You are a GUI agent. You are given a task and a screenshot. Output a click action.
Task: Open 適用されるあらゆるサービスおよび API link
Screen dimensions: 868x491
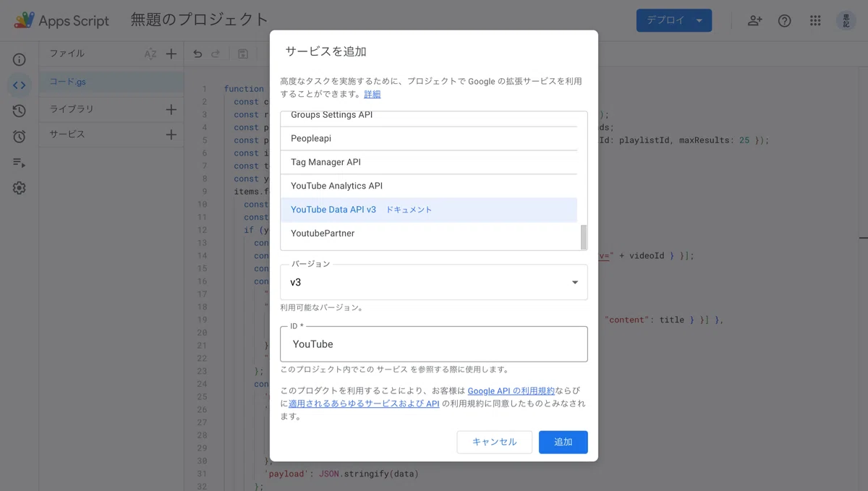click(x=364, y=404)
